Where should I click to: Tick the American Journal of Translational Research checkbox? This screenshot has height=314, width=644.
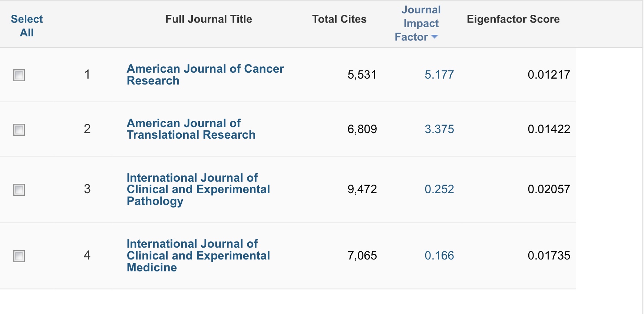(x=19, y=130)
